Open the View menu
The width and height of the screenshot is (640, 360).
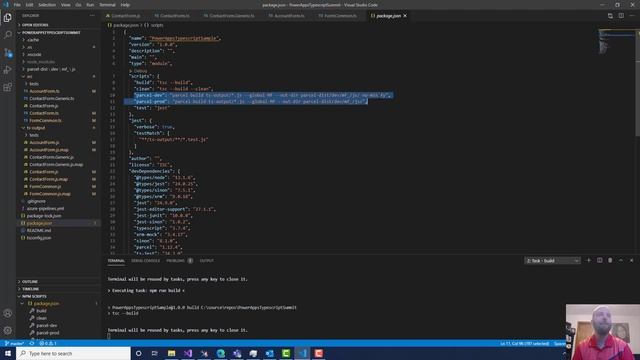(x=65, y=5)
